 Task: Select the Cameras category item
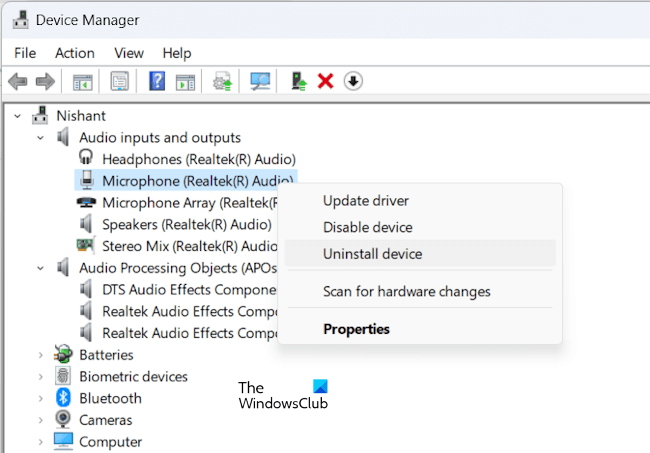pyautogui.click(x=105, y=420)
